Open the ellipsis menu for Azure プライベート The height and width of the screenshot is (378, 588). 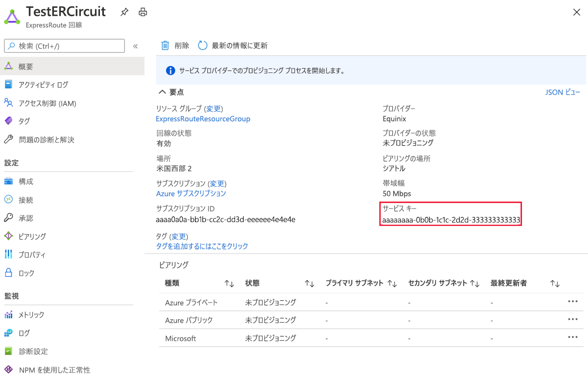point(572,302)
